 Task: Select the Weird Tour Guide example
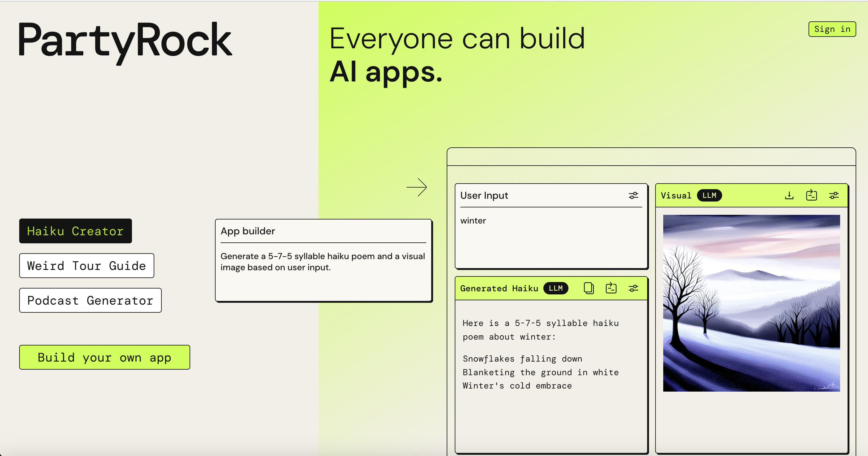click(87, 266)
